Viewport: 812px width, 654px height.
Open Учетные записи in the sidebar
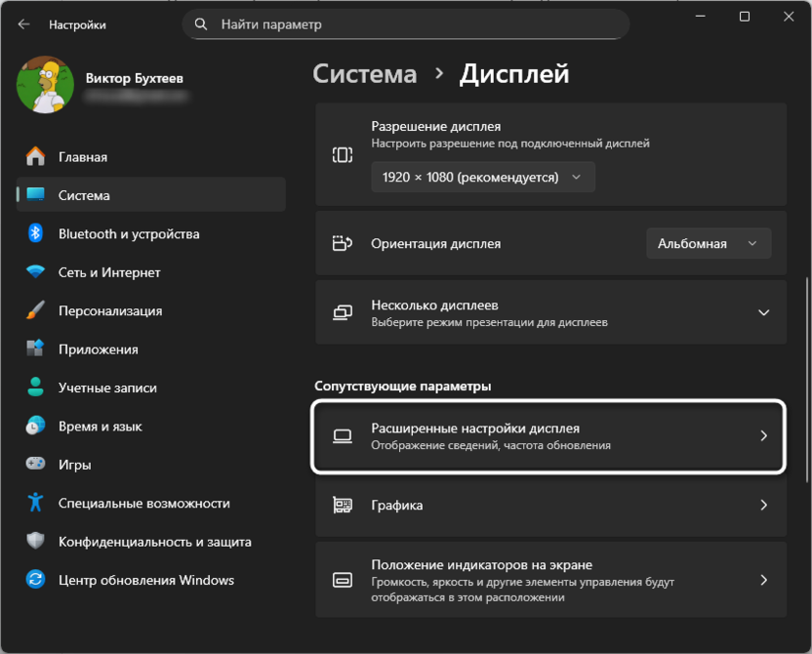click(107, 388)
